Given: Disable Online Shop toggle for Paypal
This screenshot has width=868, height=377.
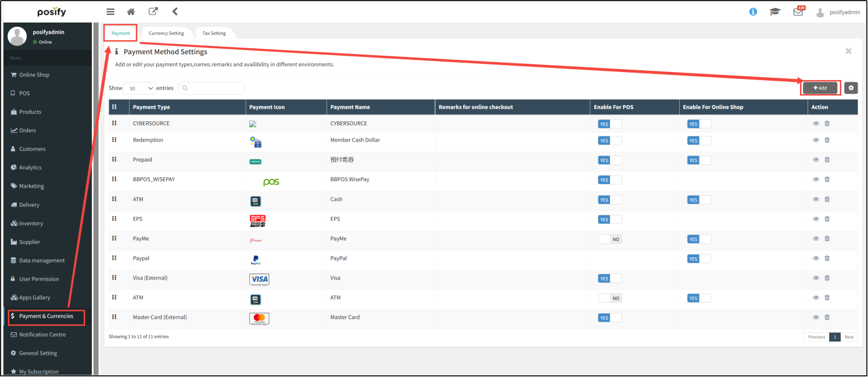Looking at the screenshot, I should click(x=699, y=258).
